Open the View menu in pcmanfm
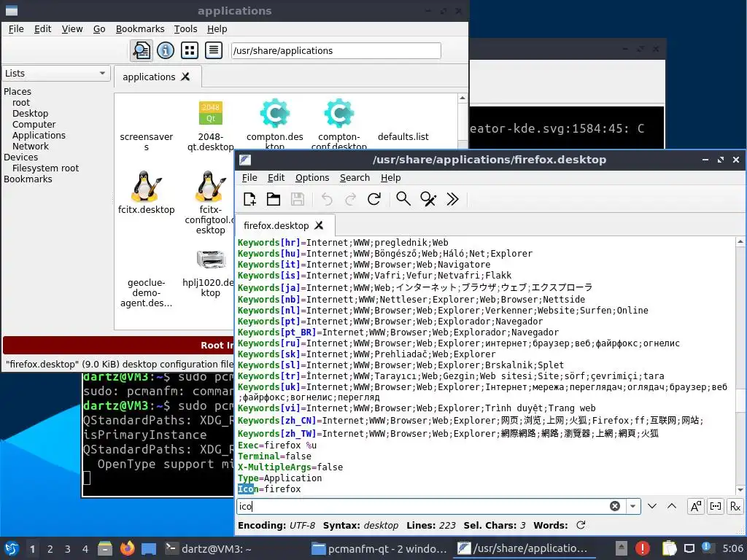This screenshot has width=747, height=560. click(72, 29)
